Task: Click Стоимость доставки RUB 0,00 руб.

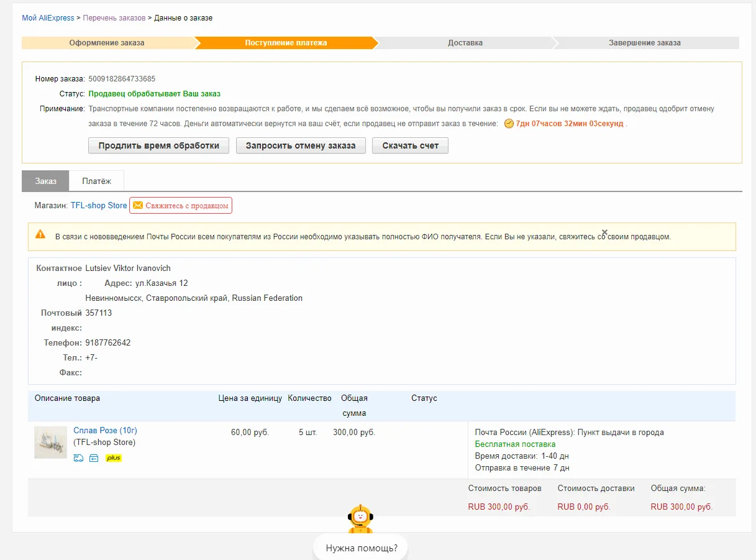Action: 584,507
